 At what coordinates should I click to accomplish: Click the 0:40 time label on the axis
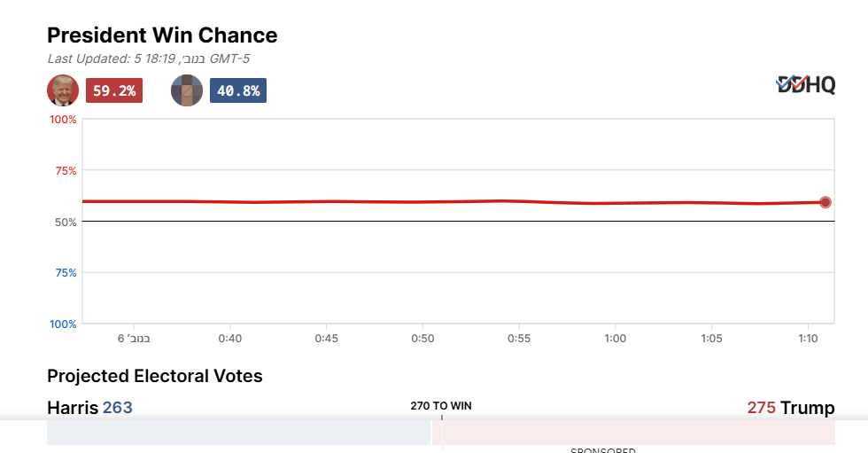230,339
